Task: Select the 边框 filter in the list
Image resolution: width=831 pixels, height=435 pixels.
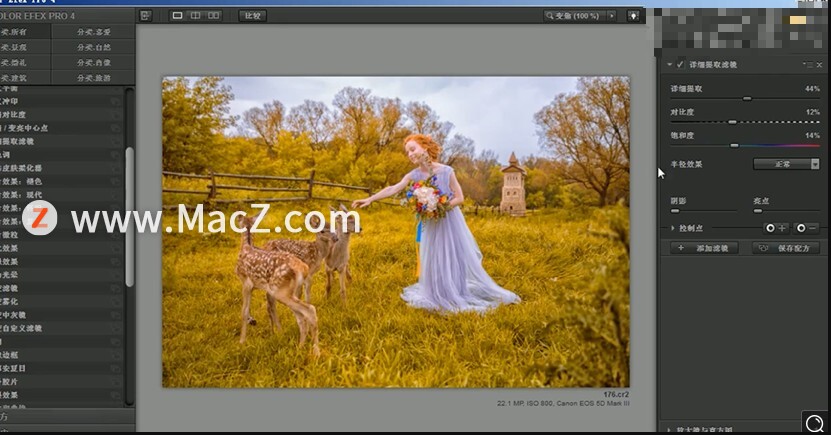Action: point(61,355)
